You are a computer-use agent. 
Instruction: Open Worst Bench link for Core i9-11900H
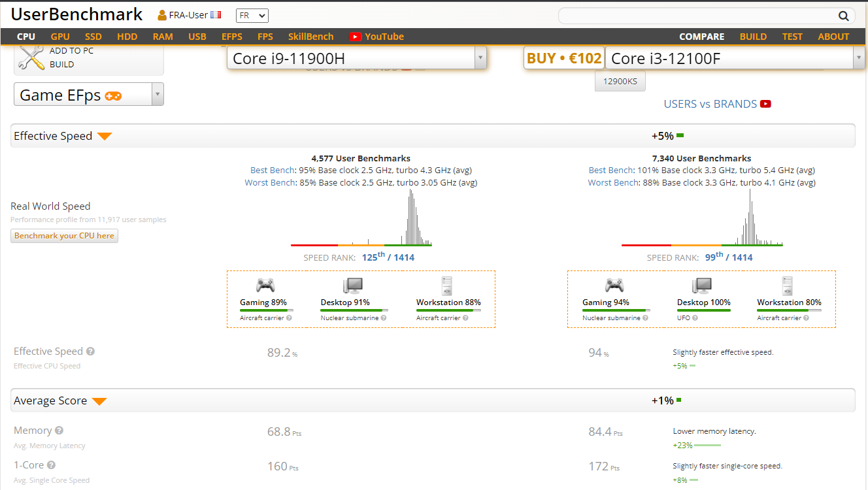pos(271,183)
